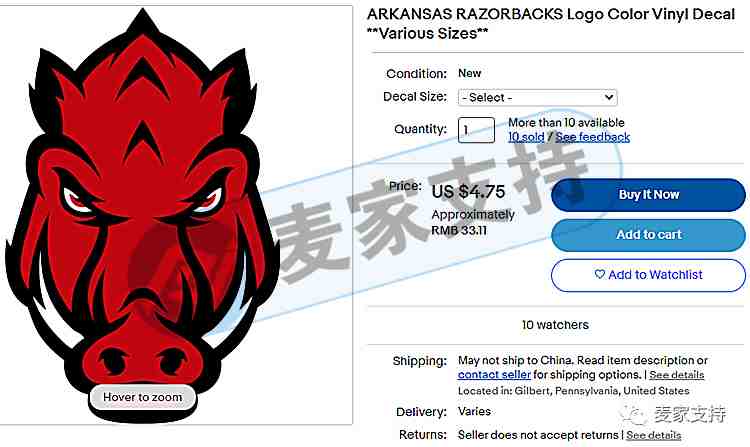Open the 10 sold link
This screenshot has height=447, width=750.
coord(526,137)
